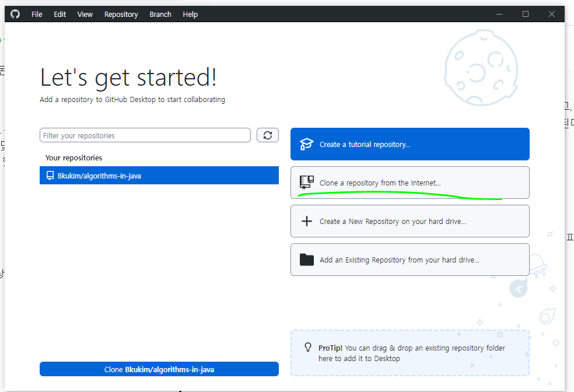Close the GitHub Desktop window
The image size is (574, 392).
552,14
